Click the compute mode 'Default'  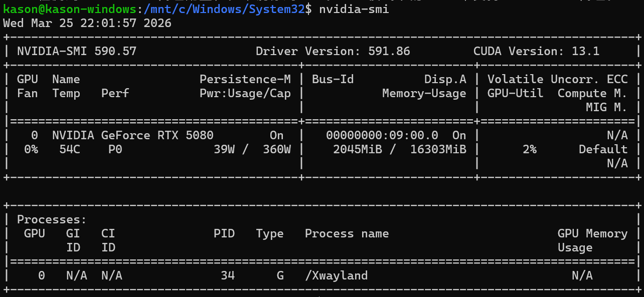pyautogui.click(x=603, y=149)
